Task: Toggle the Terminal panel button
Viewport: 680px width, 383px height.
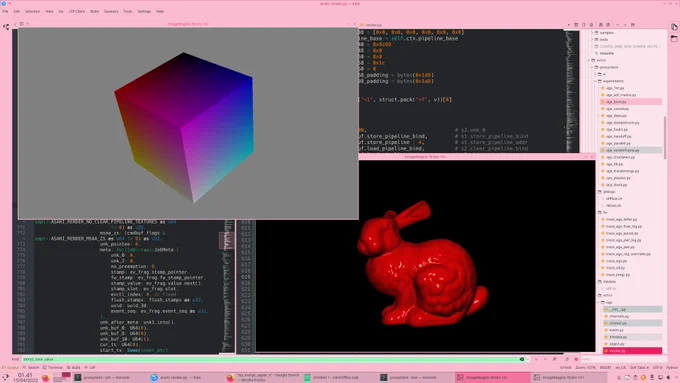Action: [53, 367]
